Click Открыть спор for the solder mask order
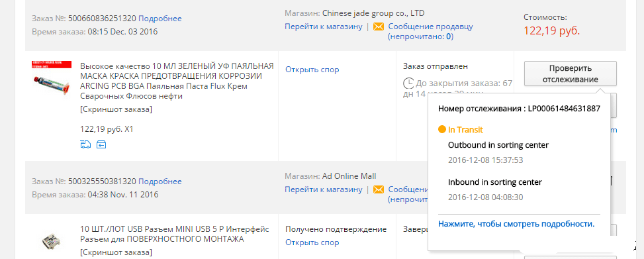This screenshot has height=259, width=644. (312, 70)
